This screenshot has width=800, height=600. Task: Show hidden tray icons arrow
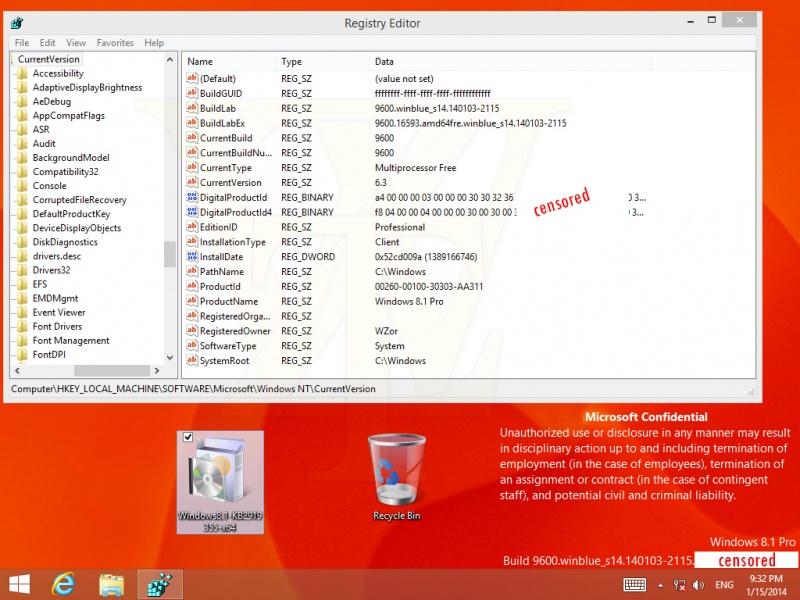[660, 586]
